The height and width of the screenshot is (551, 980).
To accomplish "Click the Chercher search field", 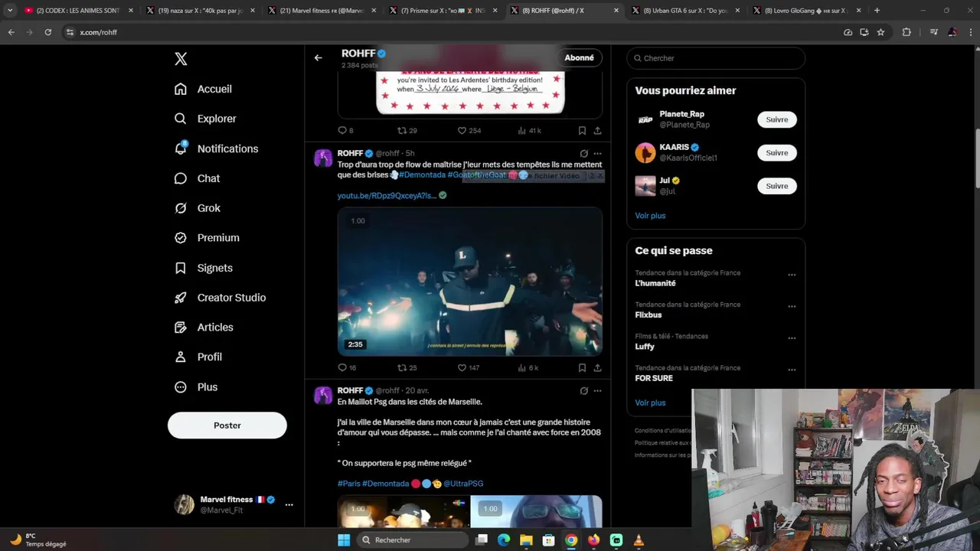I will [716, 58].
